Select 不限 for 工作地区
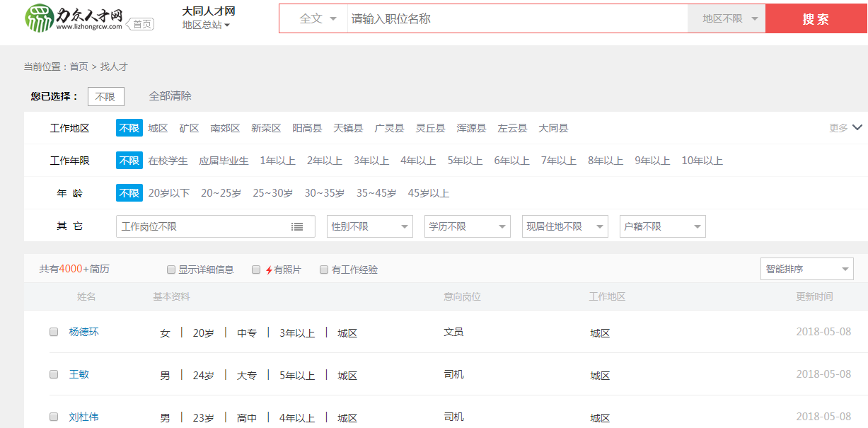 point(129,128)
